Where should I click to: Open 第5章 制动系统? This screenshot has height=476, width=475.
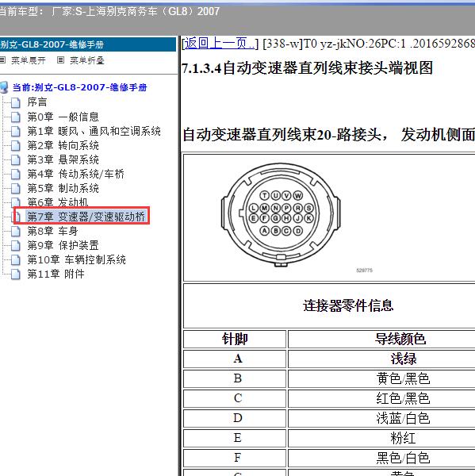coord(63,188)
